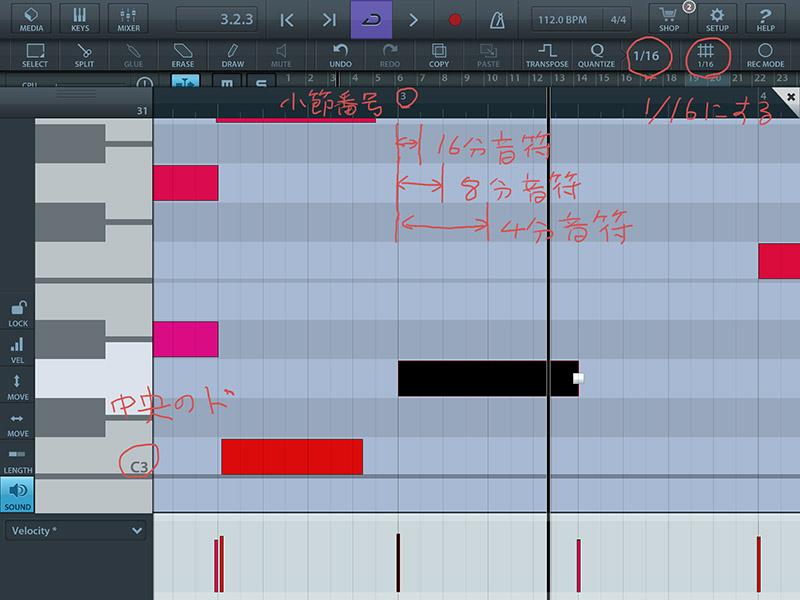This screenshot has height=600, width=800.
Task: Toggle the cycle loop button
Action: pyautogui.click(x=371, y=19)
